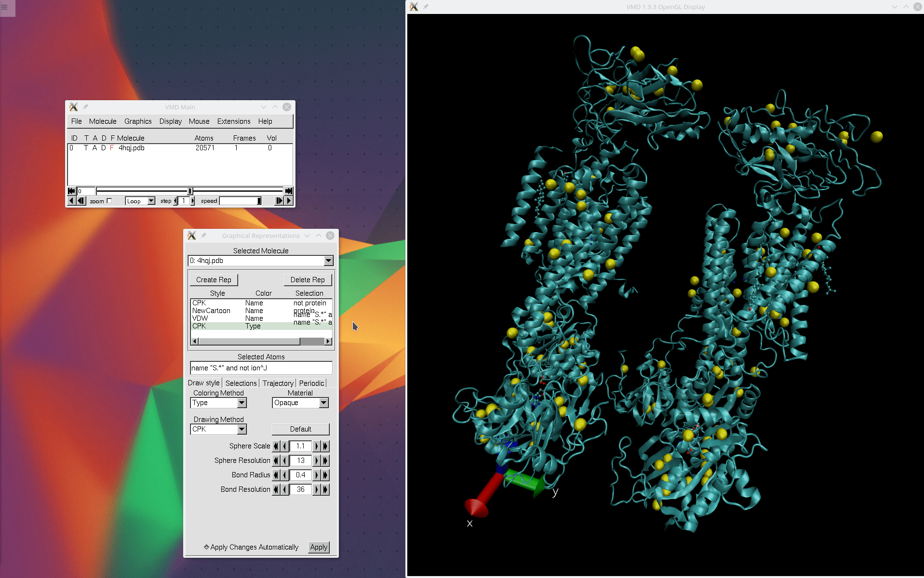Viewport: 924px width, 578px height.
Task: Toggle Apply Changes Automatically
Action: tap(206, 547)
